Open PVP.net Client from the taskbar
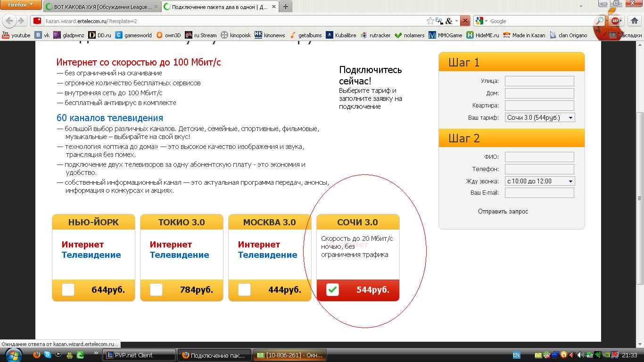The image size is (644, 362). coord(139,355)
